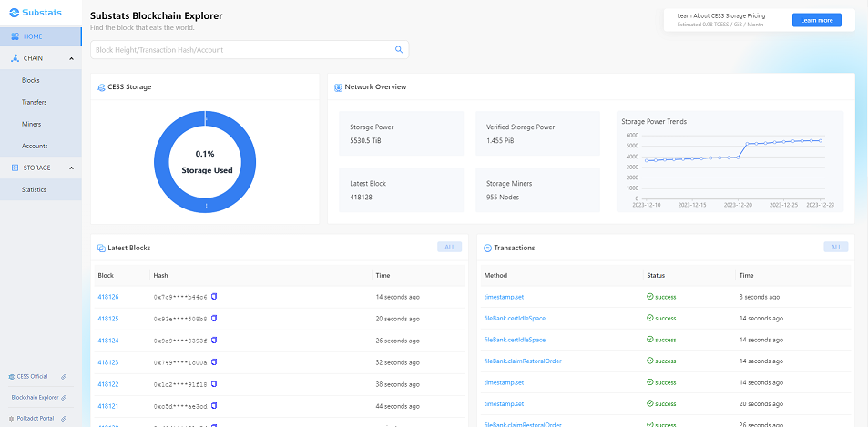Click hash text 0x9a9****8393f
This screenshot has height=427, width=868.
[180, 341]
